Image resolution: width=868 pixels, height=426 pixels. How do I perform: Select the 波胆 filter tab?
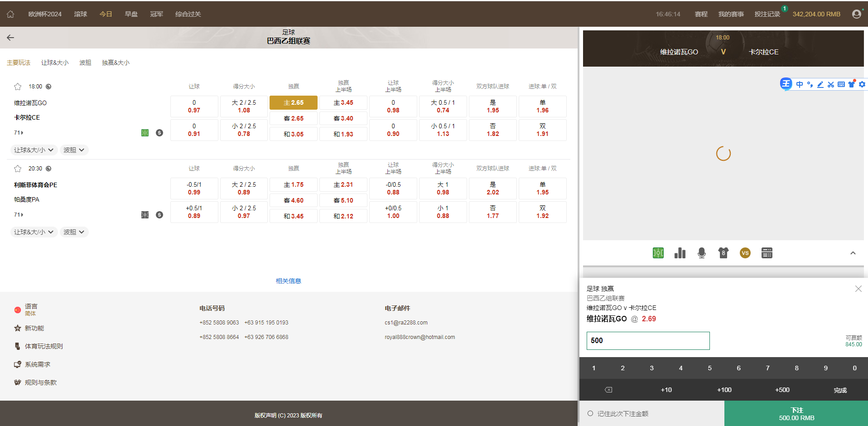click(85, 63)
